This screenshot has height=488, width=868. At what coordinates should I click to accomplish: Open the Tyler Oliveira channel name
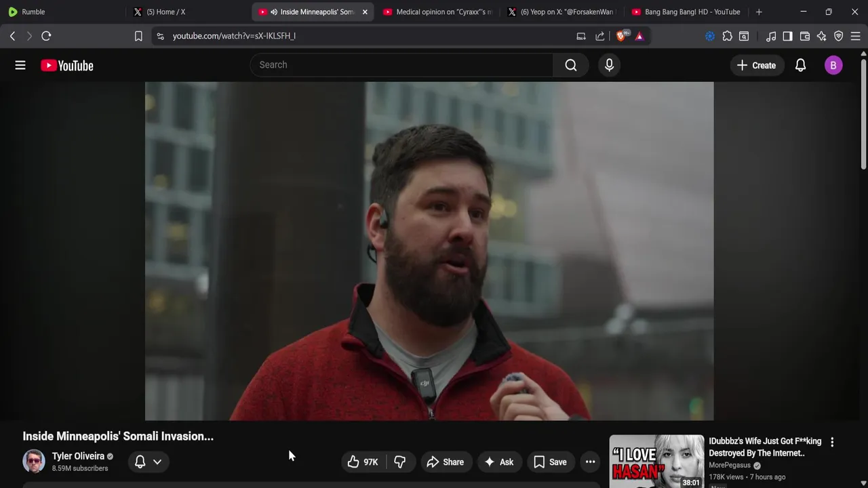[78, 456]
